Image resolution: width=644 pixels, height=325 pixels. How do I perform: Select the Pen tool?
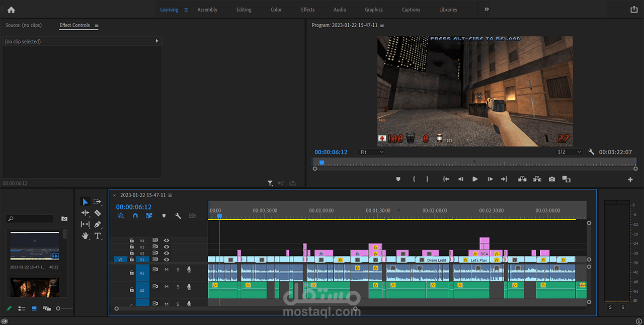98,224
